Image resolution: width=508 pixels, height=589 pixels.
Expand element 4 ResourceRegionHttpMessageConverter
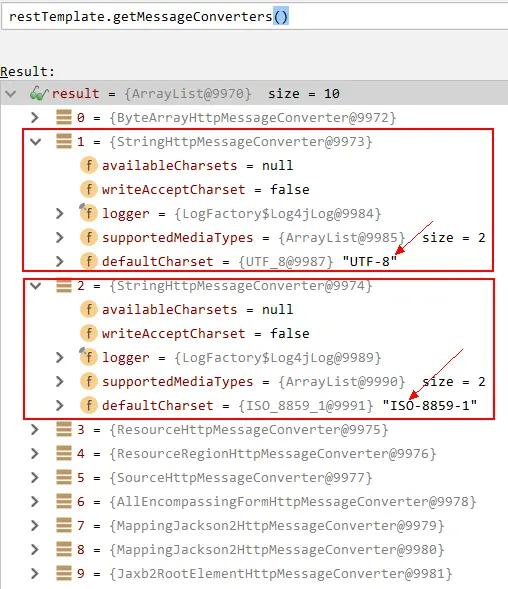tap(35, 453)
